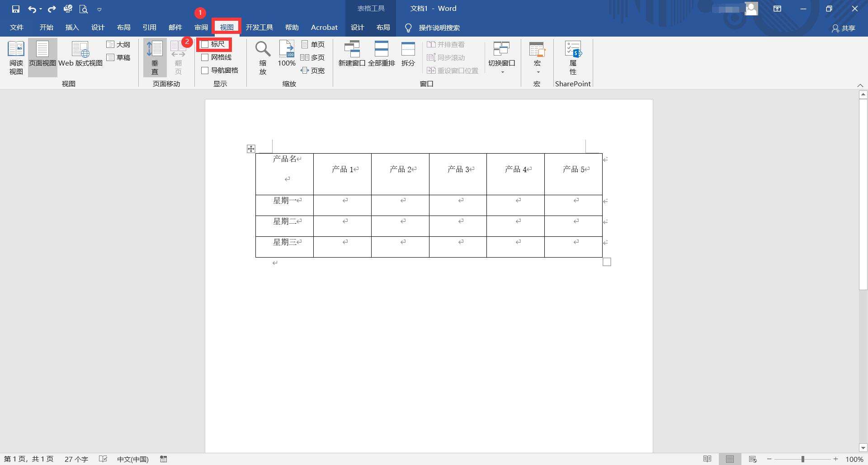Set zoom to 单页 one page
868x465 pixels.
click(x=313, y=44)
